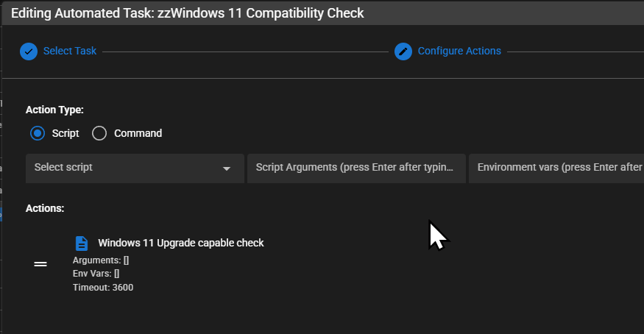Choose the Command action type by its label
The image size is (644, 334).
pyautogui.click(x=138, y=133)
